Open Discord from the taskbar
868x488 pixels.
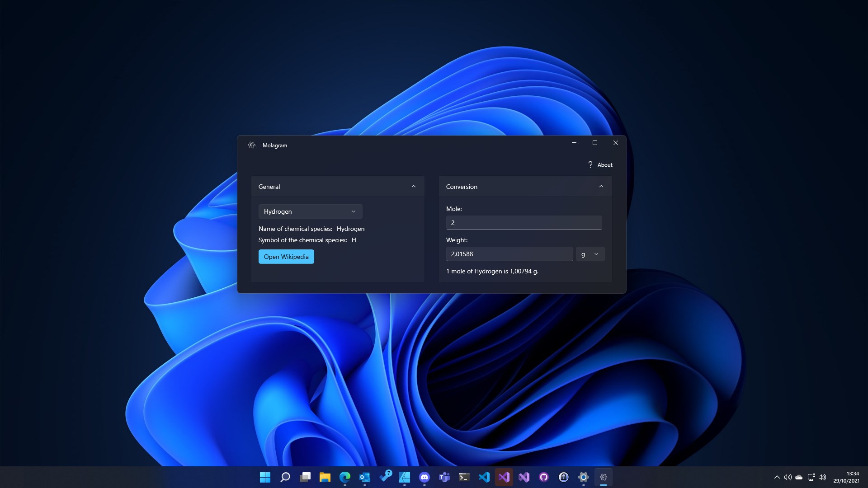tap(424, 477)
